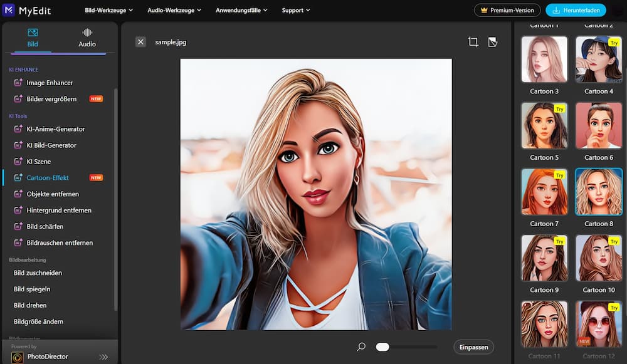Open the Premium-Version offer

pos(507,10)
